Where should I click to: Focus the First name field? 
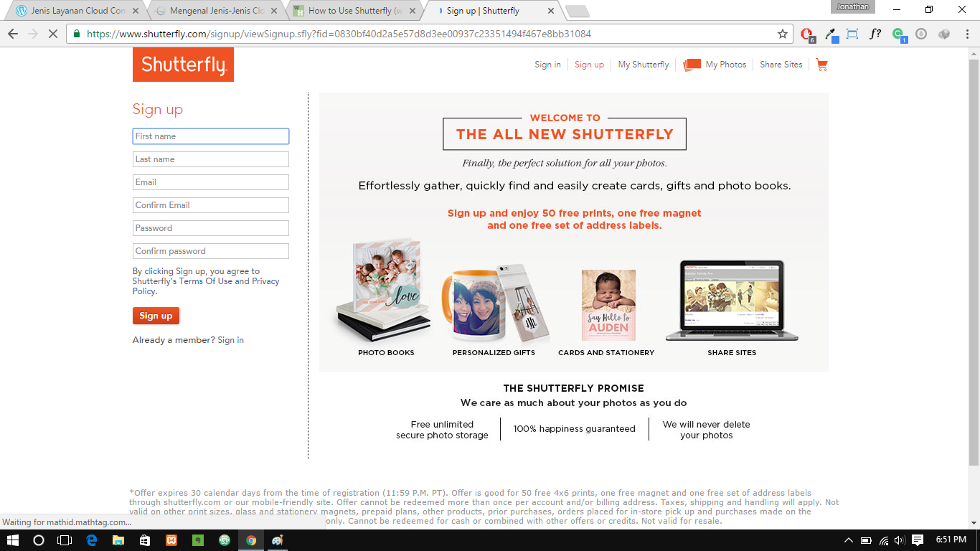pyautogui.click(x=211, y=136)
